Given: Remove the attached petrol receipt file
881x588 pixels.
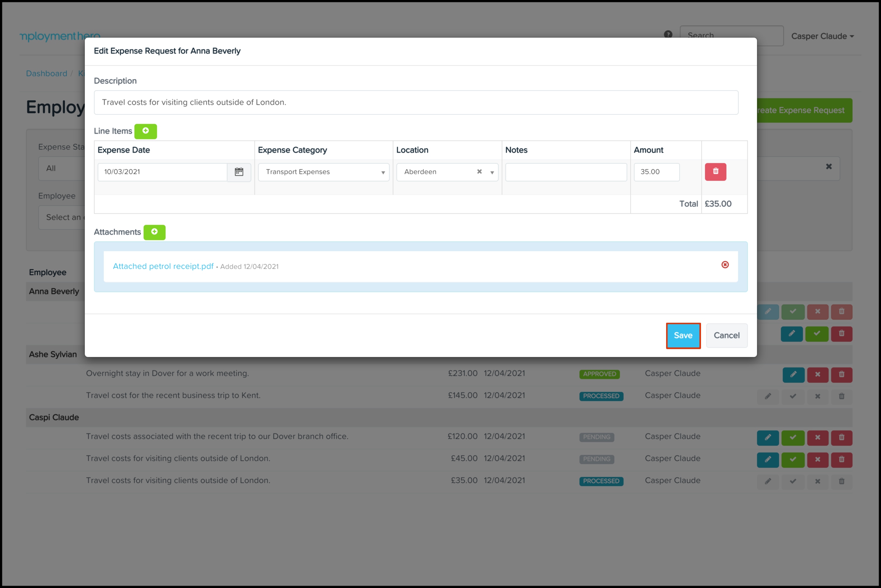Looking at the screenshot, I should [725, 265].
